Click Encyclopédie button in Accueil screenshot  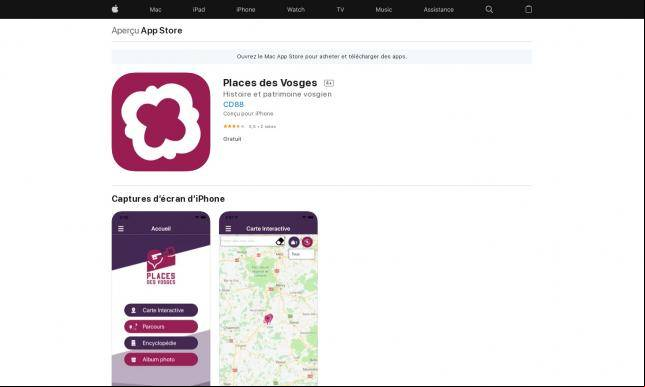161,343
